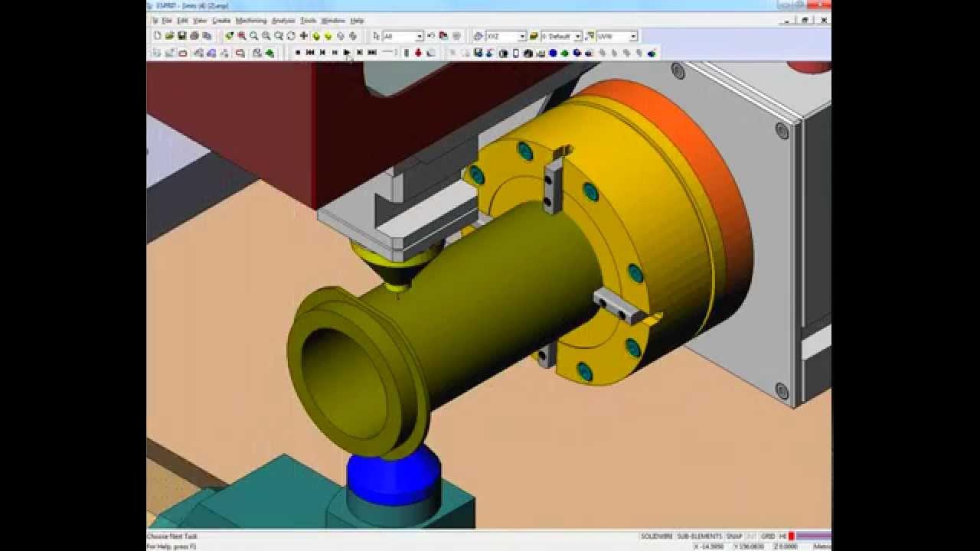Click the black cross pan icon
The image size is (980, 551).
point(303,36)
